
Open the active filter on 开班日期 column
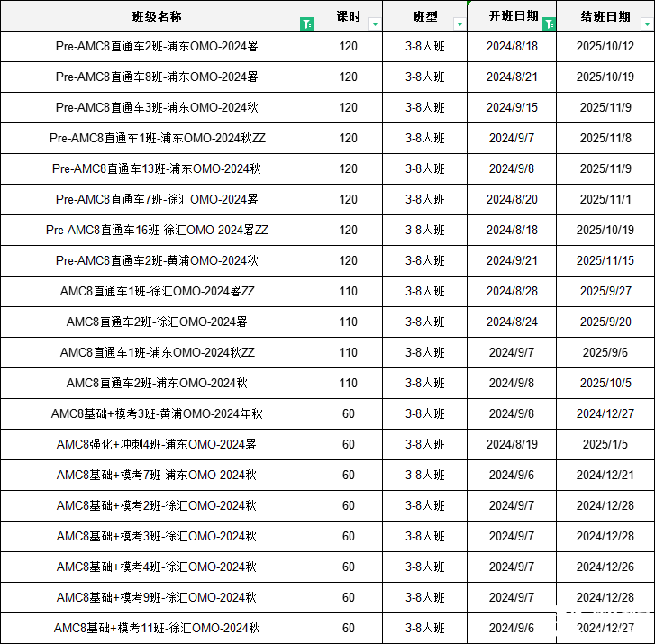[549, 24]
